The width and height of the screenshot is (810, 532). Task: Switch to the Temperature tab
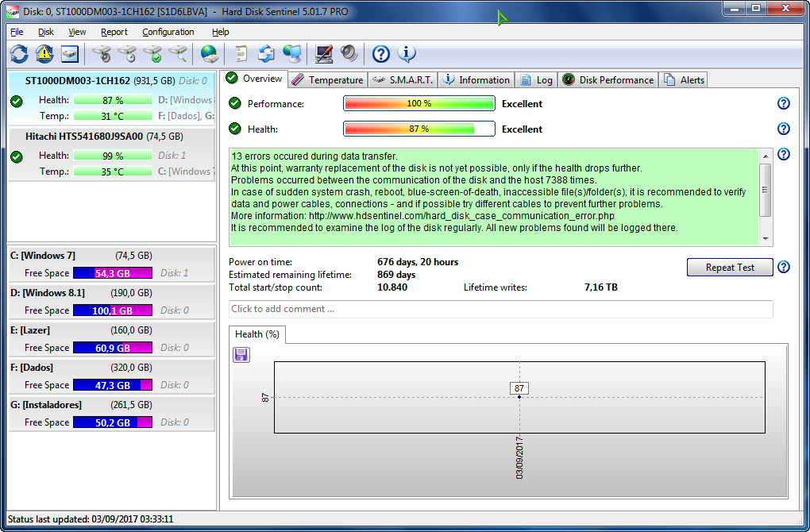(327, 79)
